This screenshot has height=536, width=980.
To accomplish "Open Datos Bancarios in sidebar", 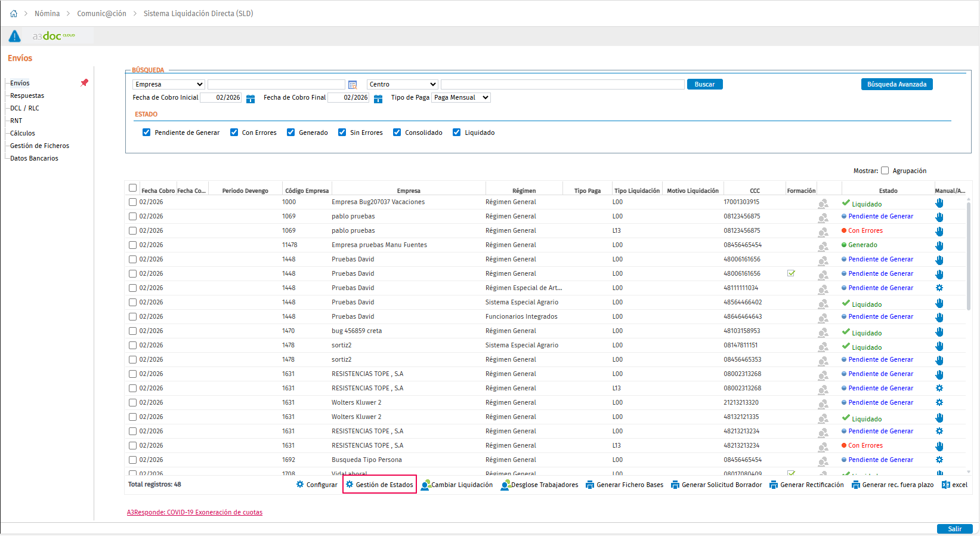I will click(x=34, y=158).
